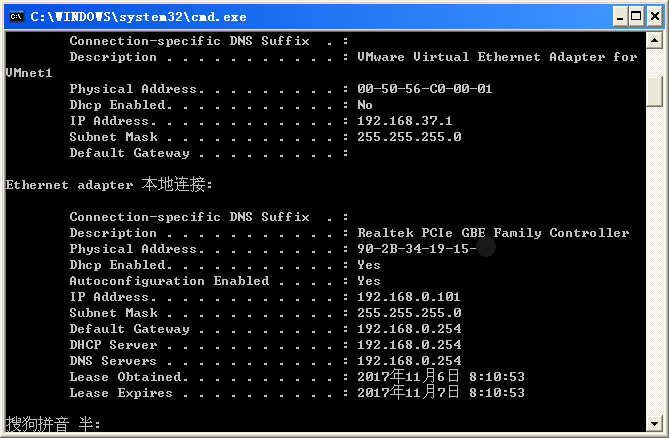Click the scrollbar down arrow
The height and width of the screenshot is (438, 669).
(654, 423)
